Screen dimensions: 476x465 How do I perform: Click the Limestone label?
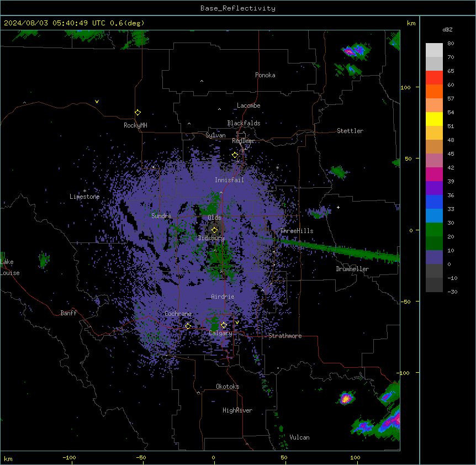84,197
